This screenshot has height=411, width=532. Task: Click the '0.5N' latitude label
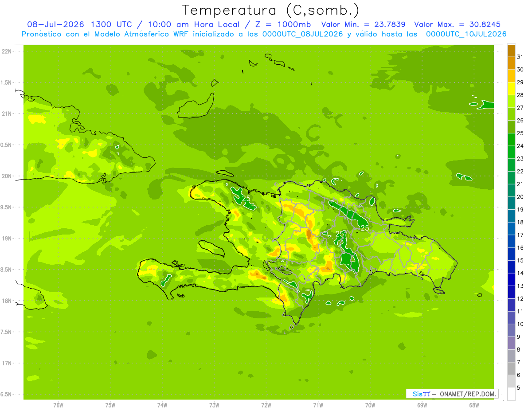(x=7, y=145)
